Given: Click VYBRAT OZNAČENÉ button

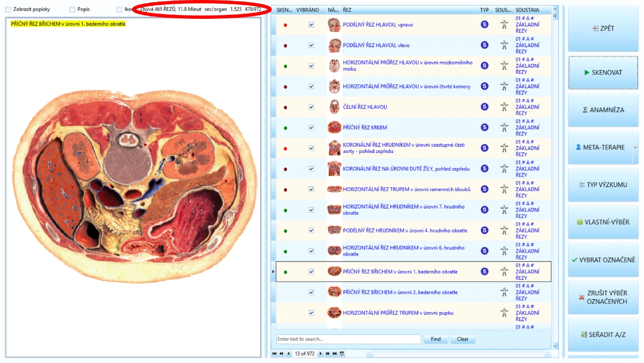Looking at the screenshot, I should click(x=603, y=260).
